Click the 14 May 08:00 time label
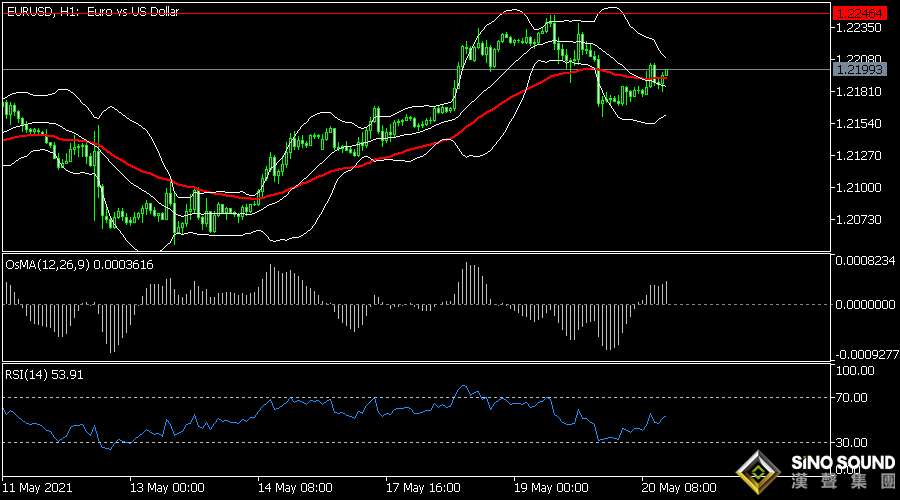 pos(295,489)
